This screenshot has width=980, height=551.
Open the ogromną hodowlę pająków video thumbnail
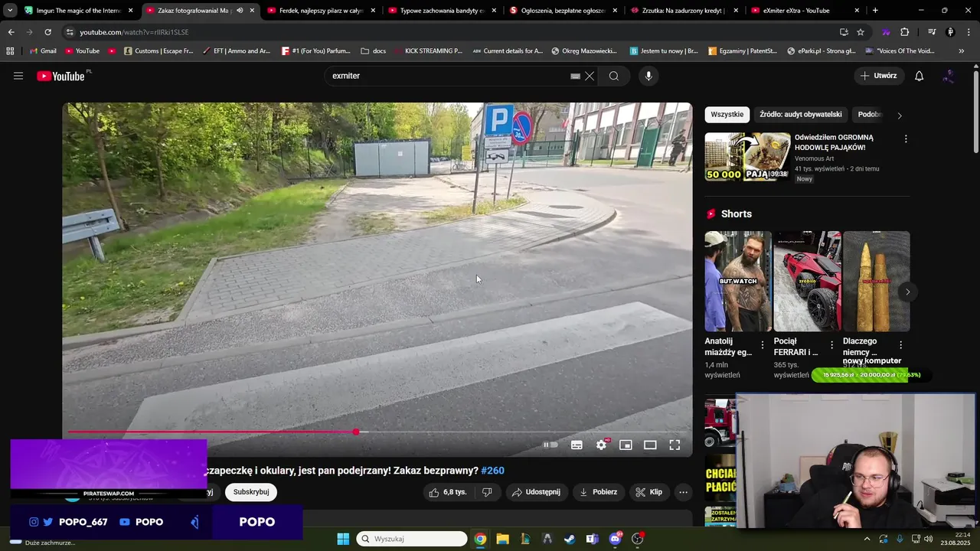[x=747, y=157]
